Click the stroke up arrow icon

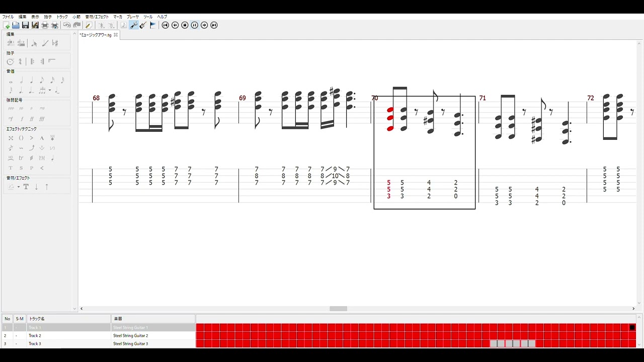click(x=47, y=187)
